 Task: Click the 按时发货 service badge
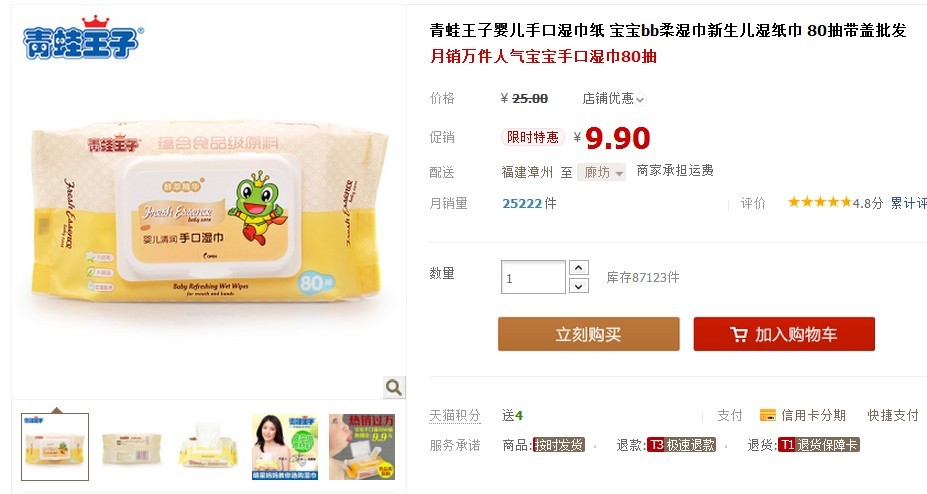(x=558, y=445)
